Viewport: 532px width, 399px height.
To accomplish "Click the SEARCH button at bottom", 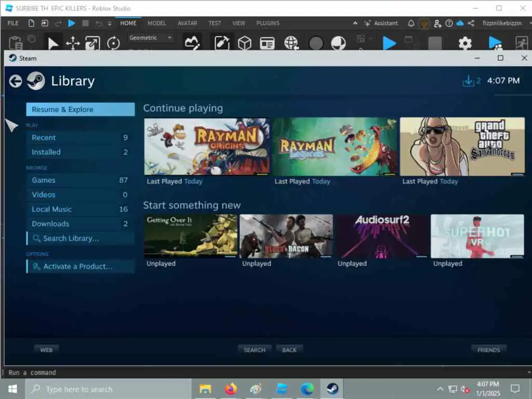I will tap(255, 350).
